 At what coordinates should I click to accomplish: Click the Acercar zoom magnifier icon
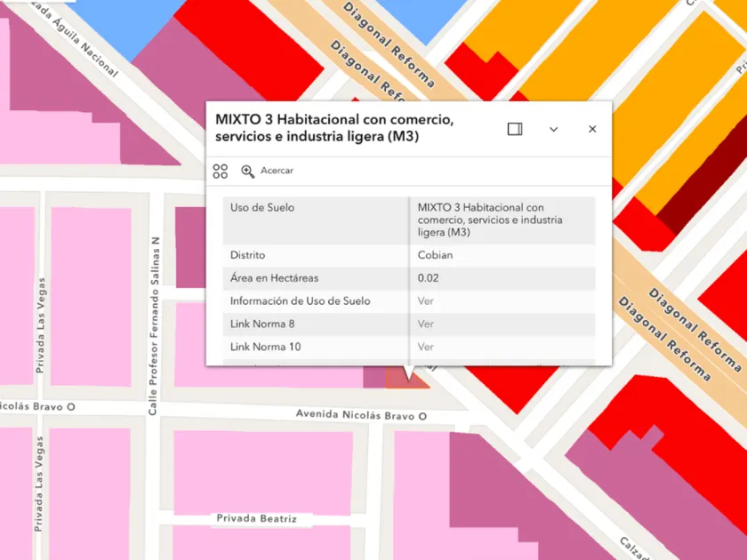coord(248,171)
